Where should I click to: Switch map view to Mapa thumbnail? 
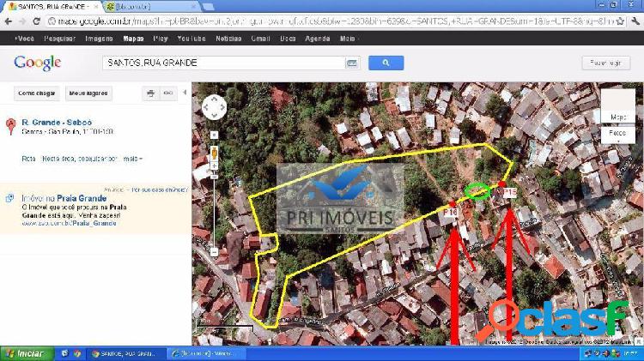click(x=617, y=105)
